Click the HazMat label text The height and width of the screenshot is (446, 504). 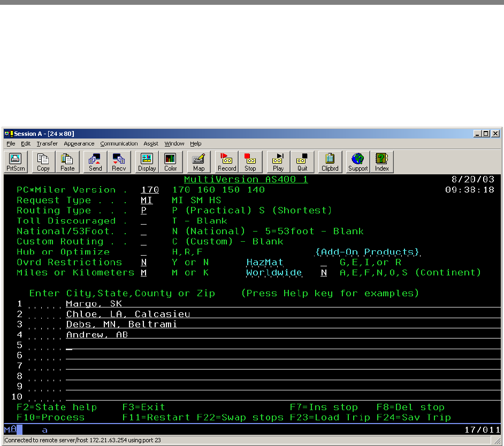point(264,262)
